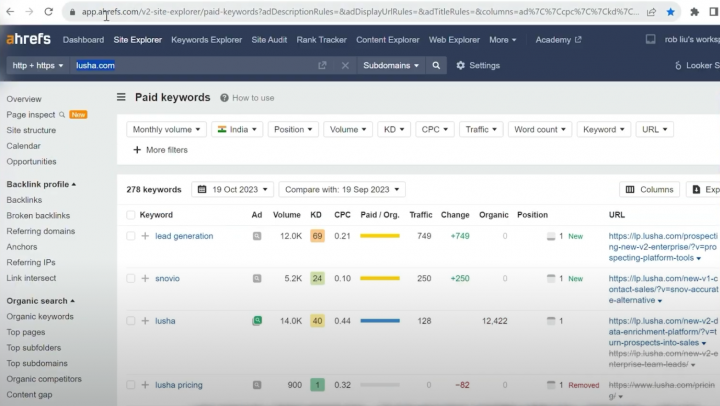
Task: Expand the India country filter
Action: click(237, 129)
